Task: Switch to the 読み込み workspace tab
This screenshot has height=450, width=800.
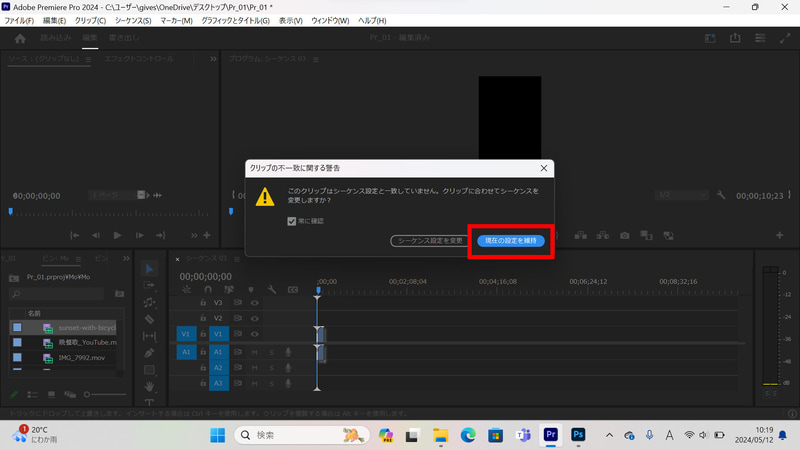Action: (56, 38)
